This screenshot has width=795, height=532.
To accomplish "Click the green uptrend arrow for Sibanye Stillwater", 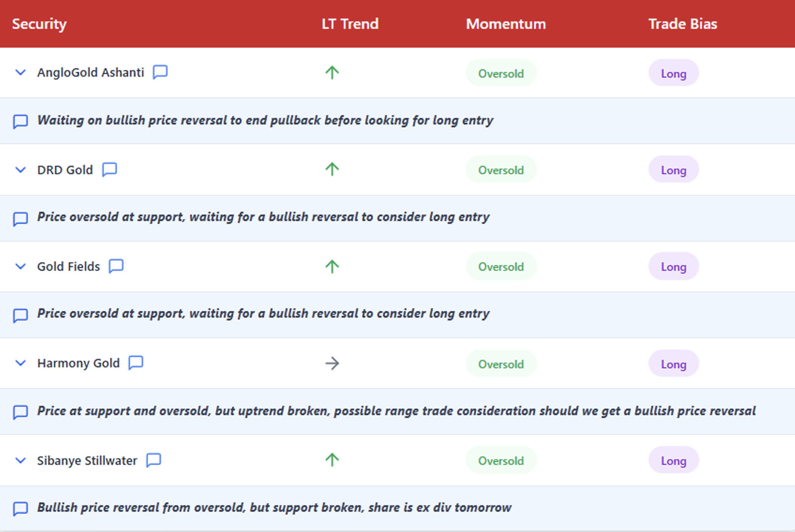I will click(332, 460).
